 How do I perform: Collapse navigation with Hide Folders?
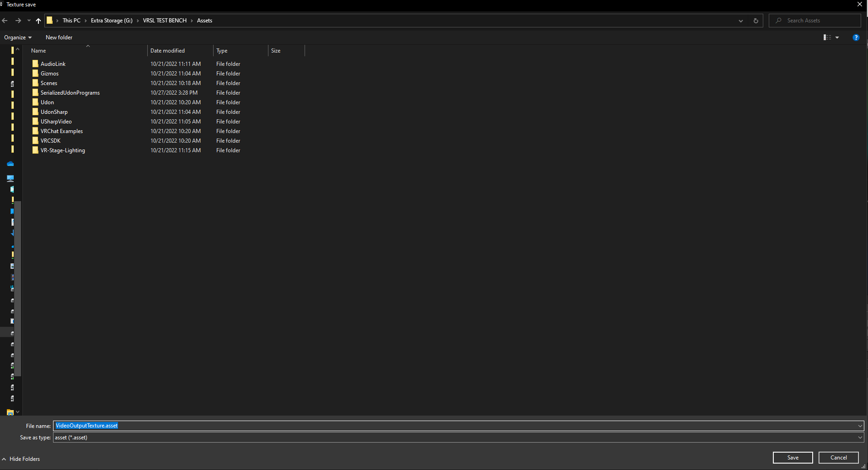(21, 459)
